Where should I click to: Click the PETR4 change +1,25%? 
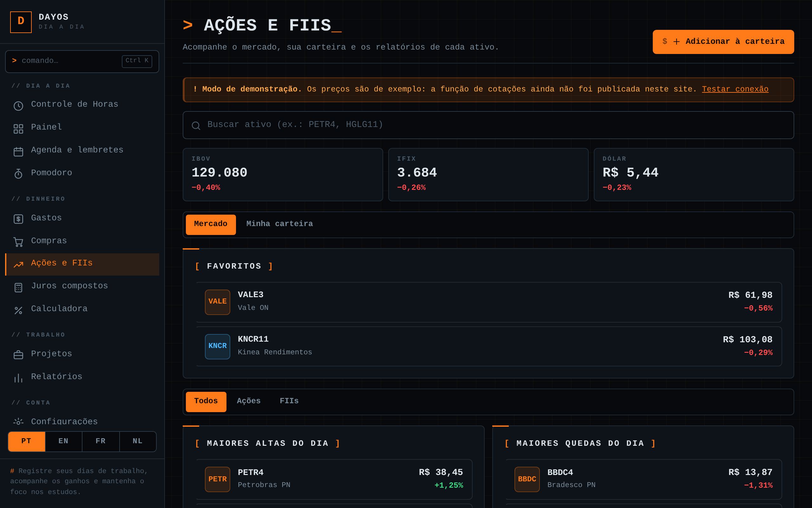449,485
